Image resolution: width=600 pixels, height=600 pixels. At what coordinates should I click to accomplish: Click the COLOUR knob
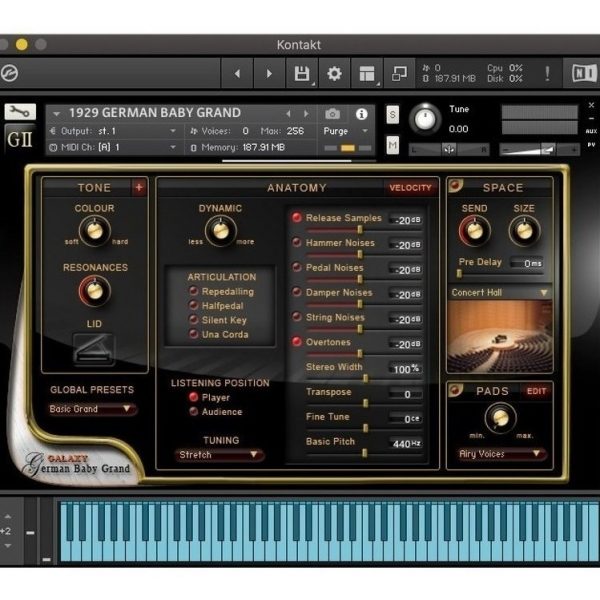tap(95, 231)
